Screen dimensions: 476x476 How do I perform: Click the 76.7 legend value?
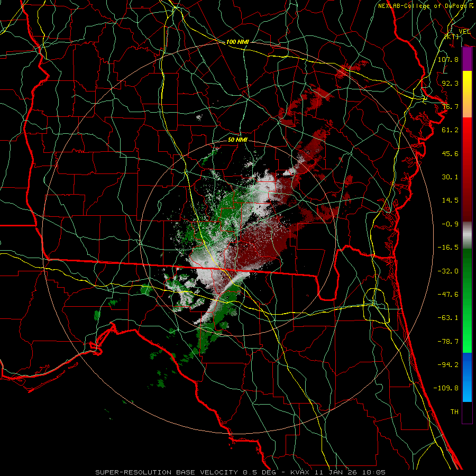pos(450,106)
